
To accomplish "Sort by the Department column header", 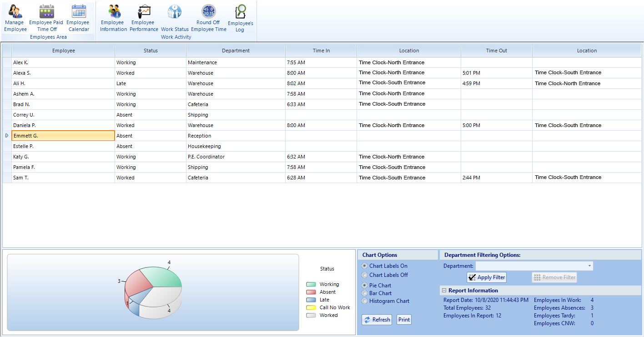I will click(236, 51).
